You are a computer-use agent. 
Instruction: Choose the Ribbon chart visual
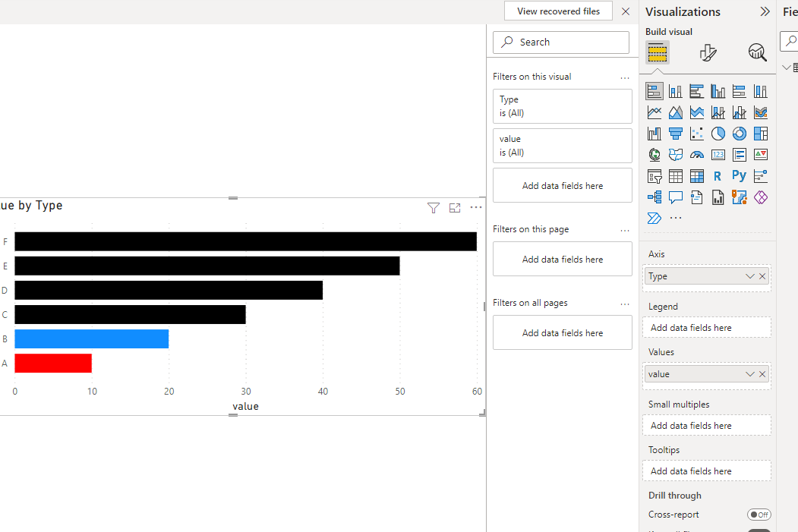(760, 112)
